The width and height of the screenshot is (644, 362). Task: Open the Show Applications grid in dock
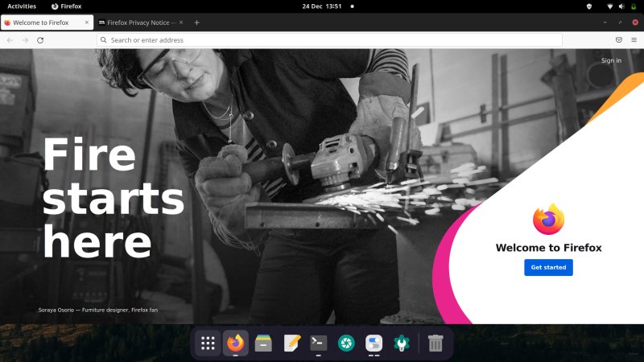[x=208, y=343]
